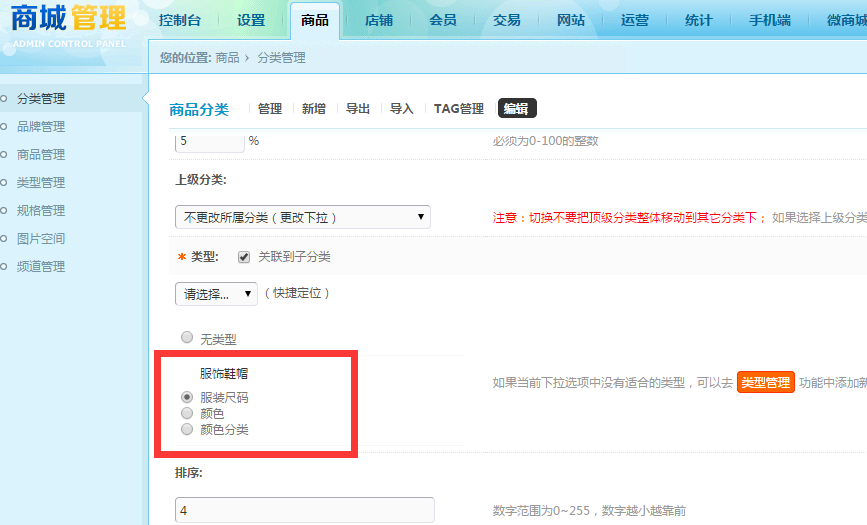867x525 pixels.
Task: Click the 导出 link
Action: click(358, 108)
